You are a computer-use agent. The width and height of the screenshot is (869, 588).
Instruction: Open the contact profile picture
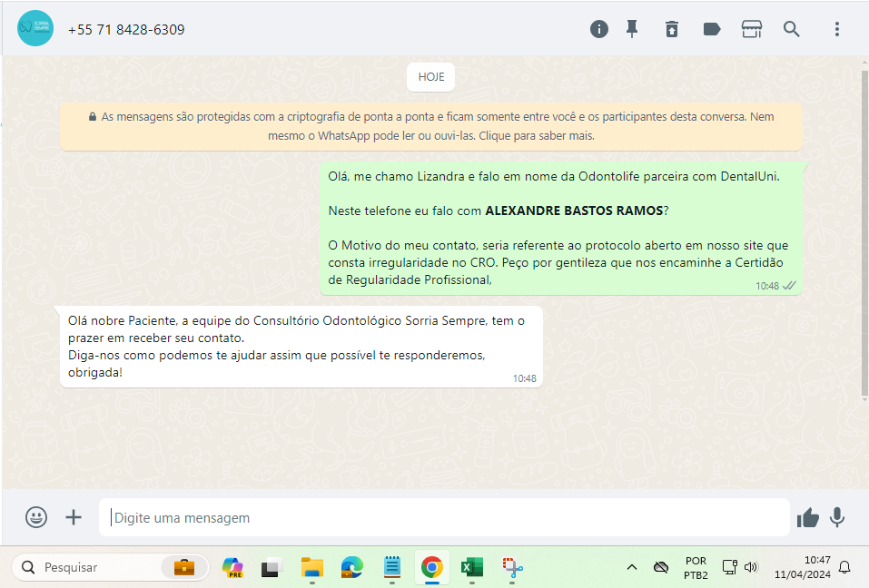[x=35, y=28]
